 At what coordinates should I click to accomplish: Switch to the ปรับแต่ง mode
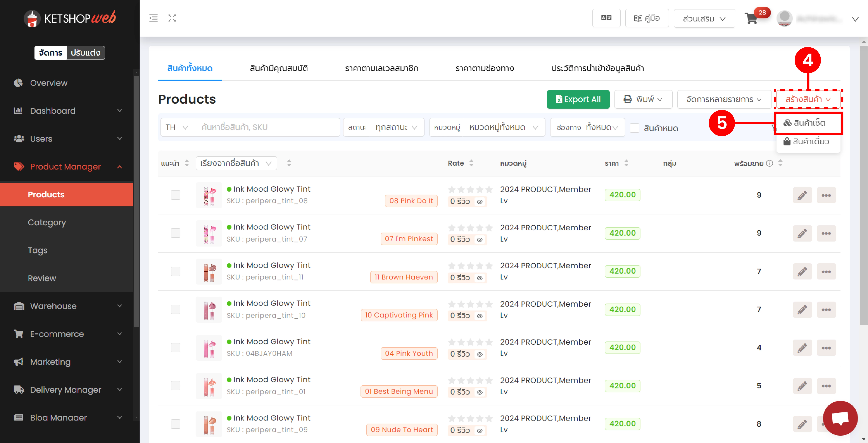tap(86, 53)
